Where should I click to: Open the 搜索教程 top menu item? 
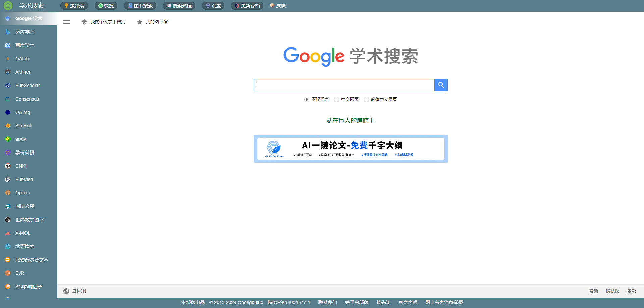click(x=179, y=6)
